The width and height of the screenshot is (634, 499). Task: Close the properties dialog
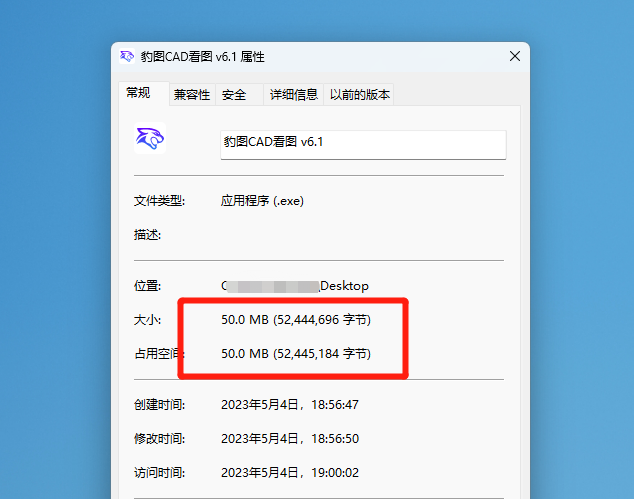tap(515, 56)
